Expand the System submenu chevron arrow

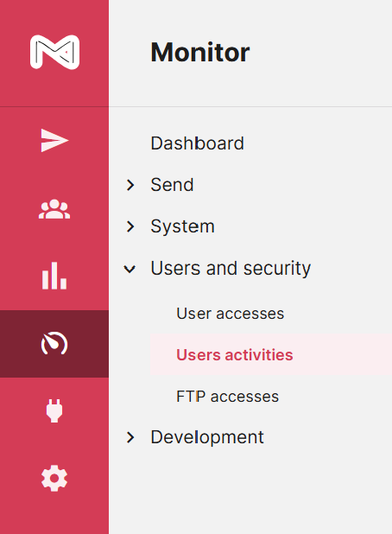(x=130, y=226)
